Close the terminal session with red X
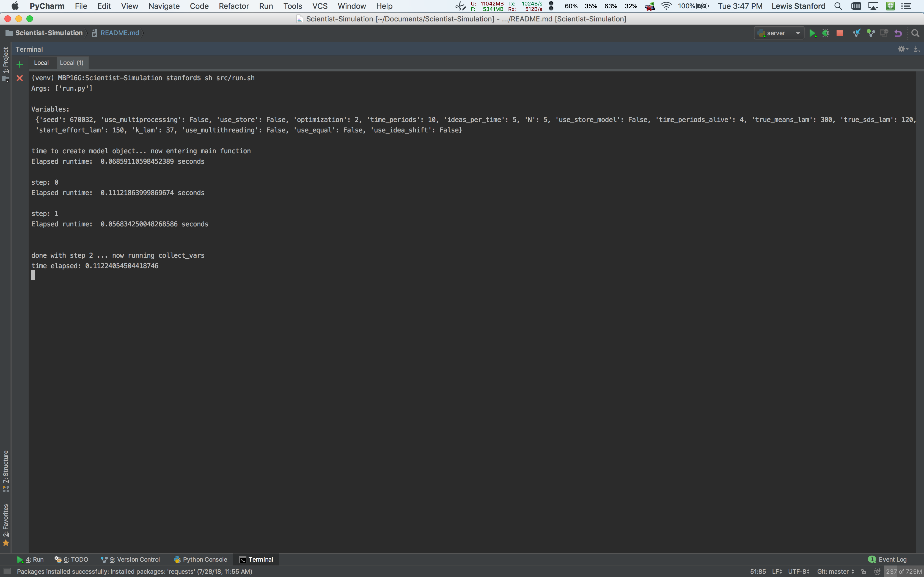 pyautogui.click(x=20, y=78)
